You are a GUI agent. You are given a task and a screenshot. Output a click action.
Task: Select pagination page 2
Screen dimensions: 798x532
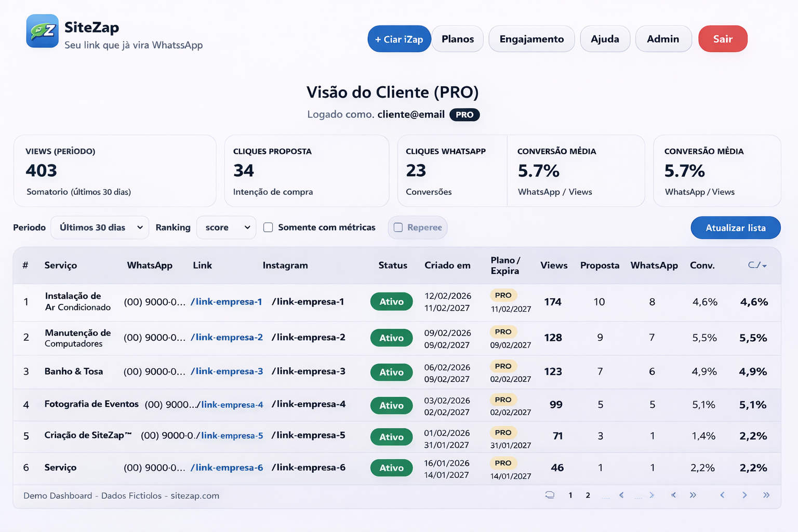(588, 495)
